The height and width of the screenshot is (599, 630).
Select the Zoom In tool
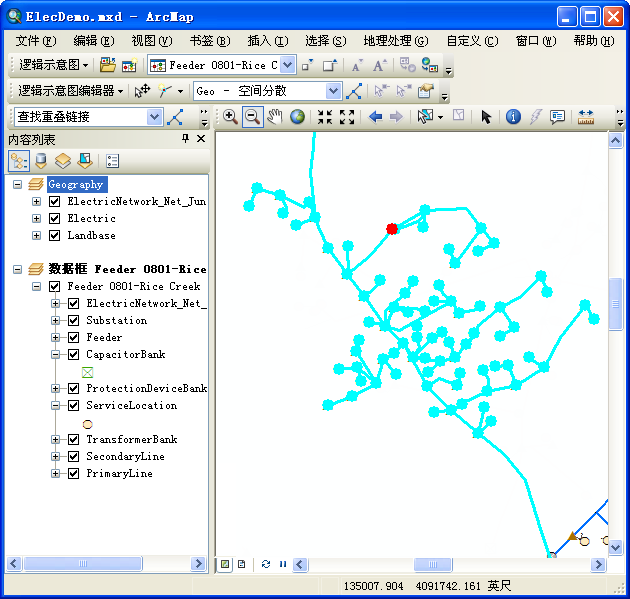230,117
